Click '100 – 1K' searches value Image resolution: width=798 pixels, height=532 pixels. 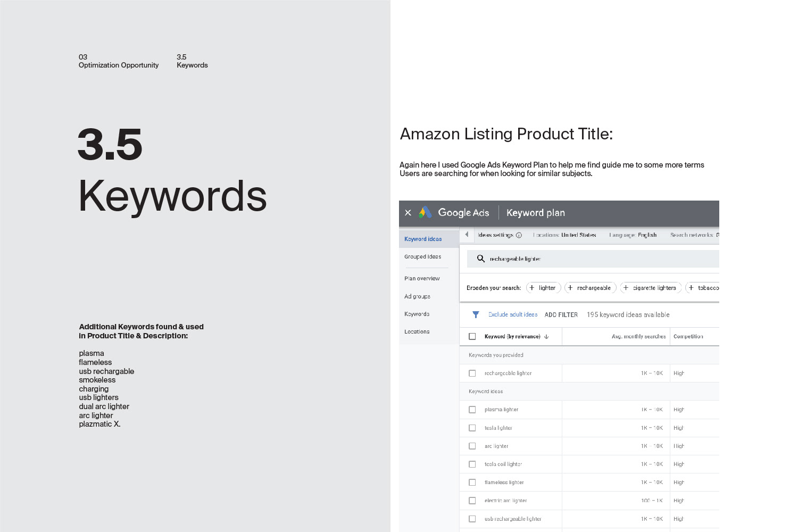pos(652,501)
